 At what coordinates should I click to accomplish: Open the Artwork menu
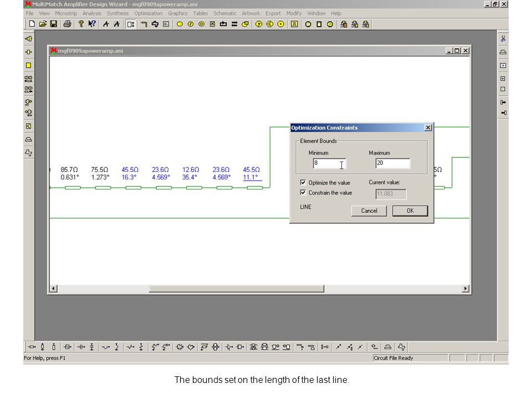251,13
